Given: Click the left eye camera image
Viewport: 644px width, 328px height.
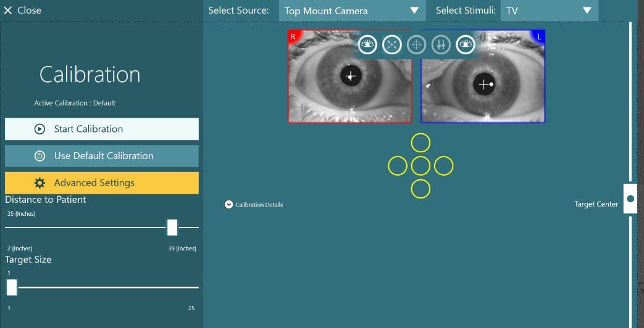Looking at the screenshot, I should (x=483, y=76).
